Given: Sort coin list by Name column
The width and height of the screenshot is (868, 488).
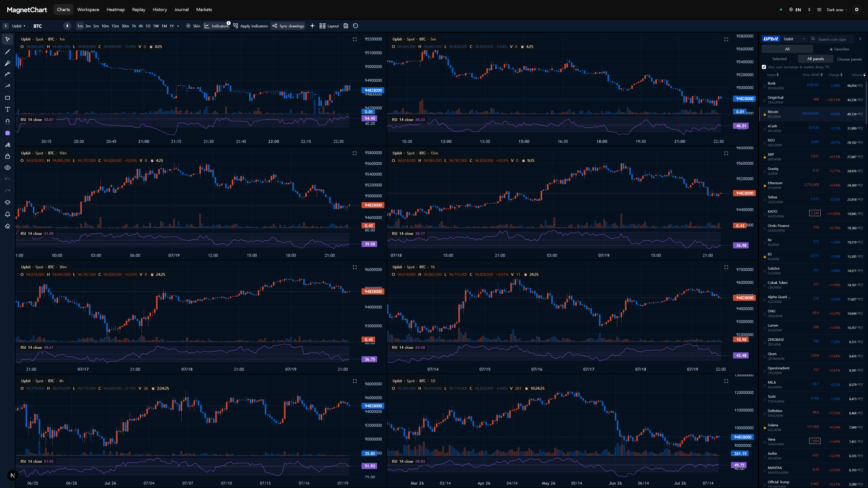Looking at the screenshot, I should (773, 75).
